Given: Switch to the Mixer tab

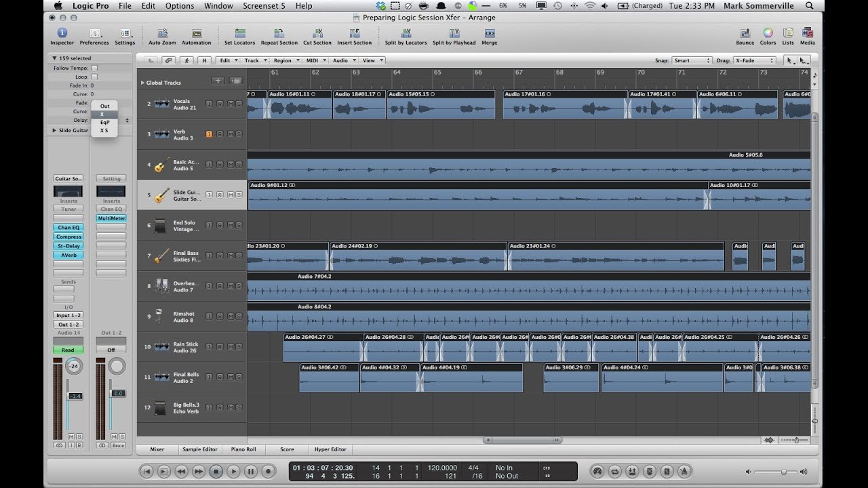Looking at the screenshot, I should (157, 449).
